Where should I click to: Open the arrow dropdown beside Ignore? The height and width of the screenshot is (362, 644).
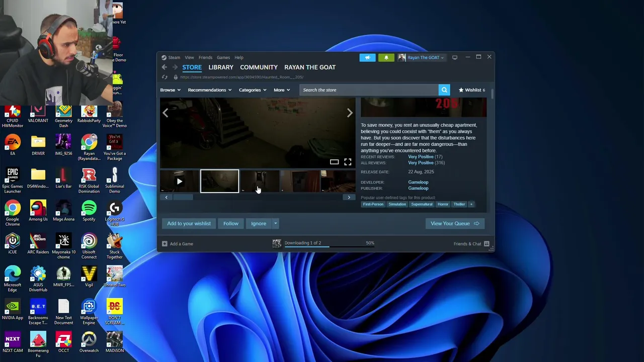(275, 224)
